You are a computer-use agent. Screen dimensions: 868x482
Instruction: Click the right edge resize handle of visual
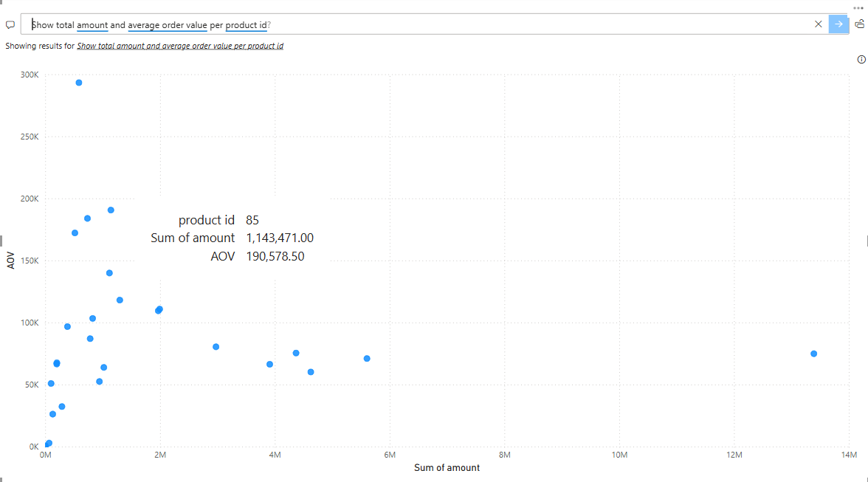tap(866, 241)
